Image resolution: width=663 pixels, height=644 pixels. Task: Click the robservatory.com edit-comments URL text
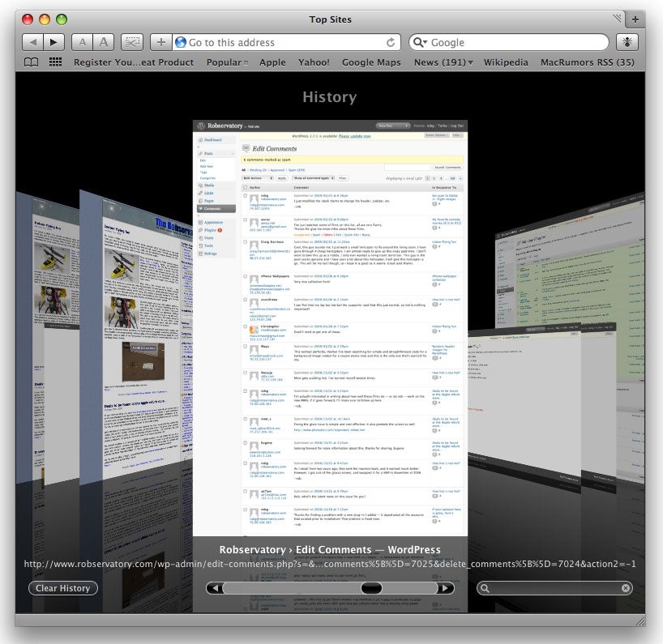pyautogui.click(x=330, y=564)
